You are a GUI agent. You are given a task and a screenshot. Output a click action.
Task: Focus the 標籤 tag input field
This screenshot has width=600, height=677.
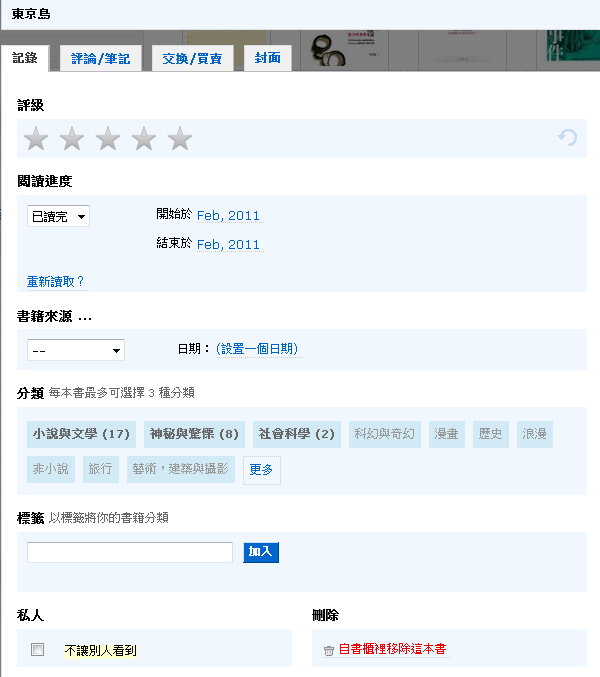click(x=129, y=552)
